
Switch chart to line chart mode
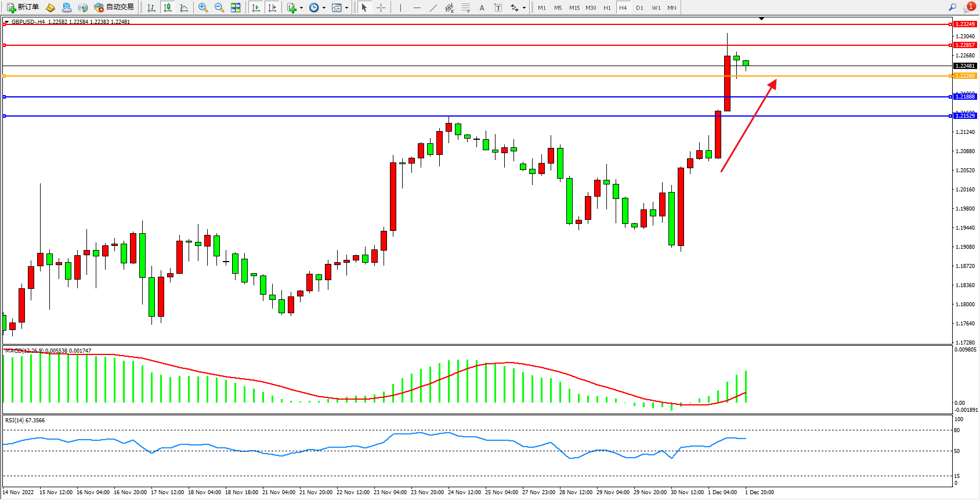pyautogui.click(x=184, y=8)
